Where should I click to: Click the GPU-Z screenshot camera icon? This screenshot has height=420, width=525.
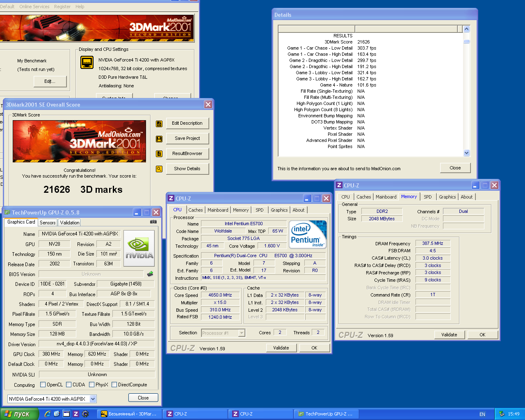153,222
